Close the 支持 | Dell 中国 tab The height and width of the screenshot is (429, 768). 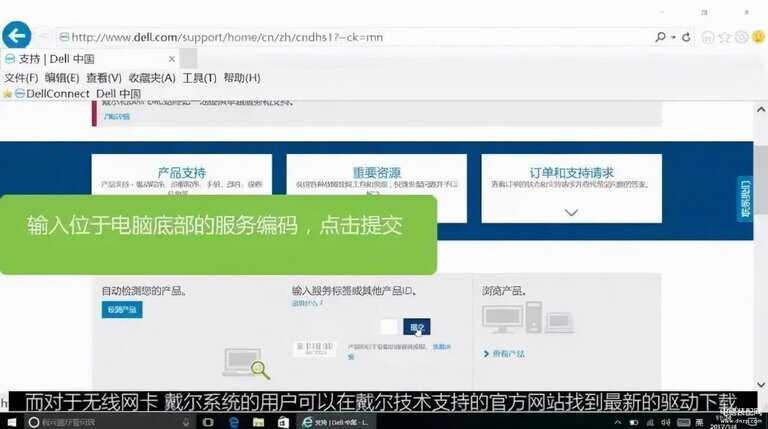171,59
